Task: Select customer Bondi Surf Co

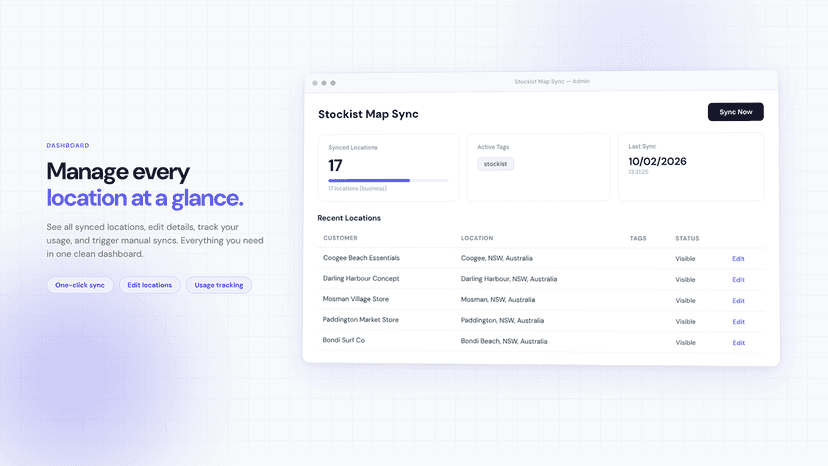Action: [x=344, y=340]
